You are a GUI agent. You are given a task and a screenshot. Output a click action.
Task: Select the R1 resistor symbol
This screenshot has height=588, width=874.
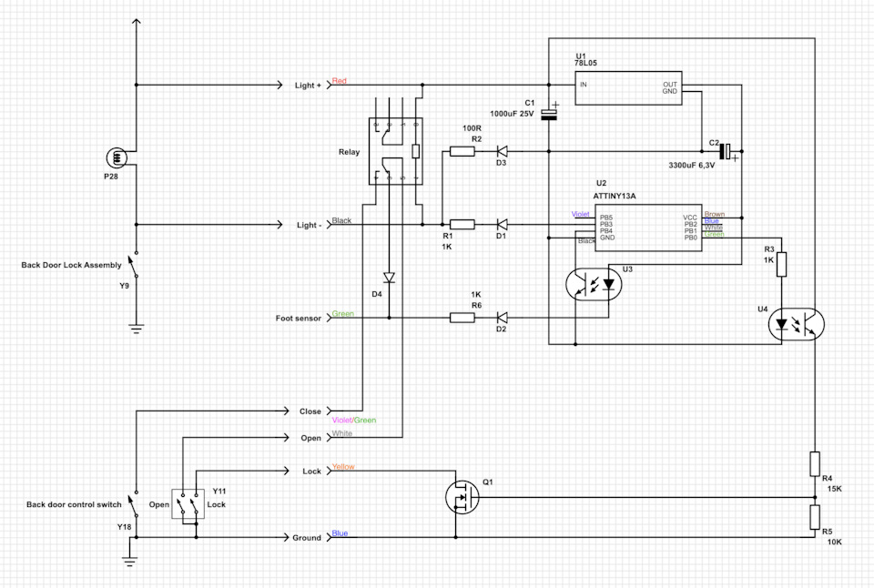pos(462,225)
